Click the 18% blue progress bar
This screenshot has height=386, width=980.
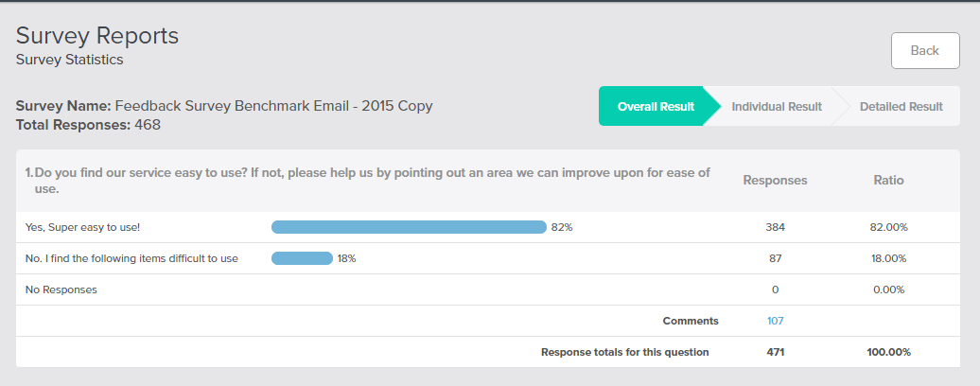coord(302,258)
